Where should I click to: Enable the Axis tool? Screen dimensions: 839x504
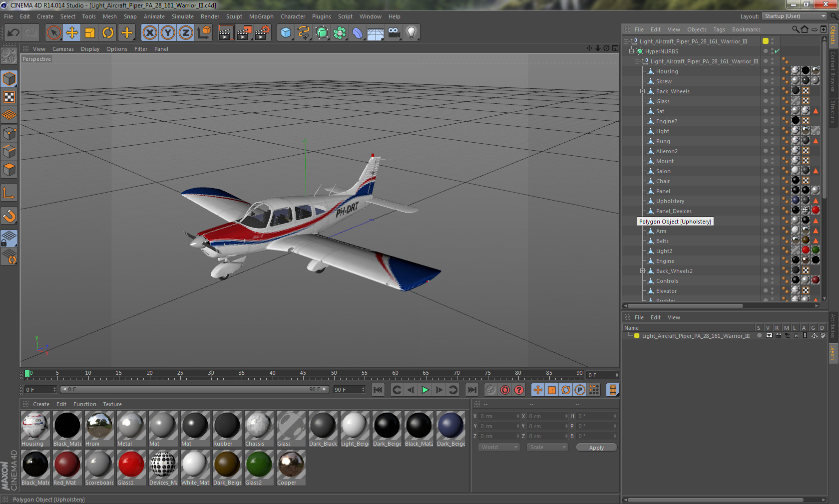pyautogui.click(x=9, y=193)
